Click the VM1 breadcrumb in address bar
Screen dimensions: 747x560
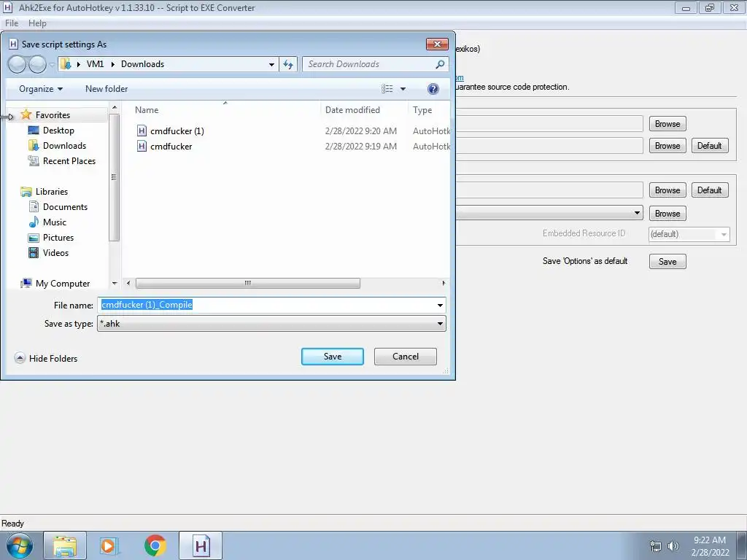95,64
